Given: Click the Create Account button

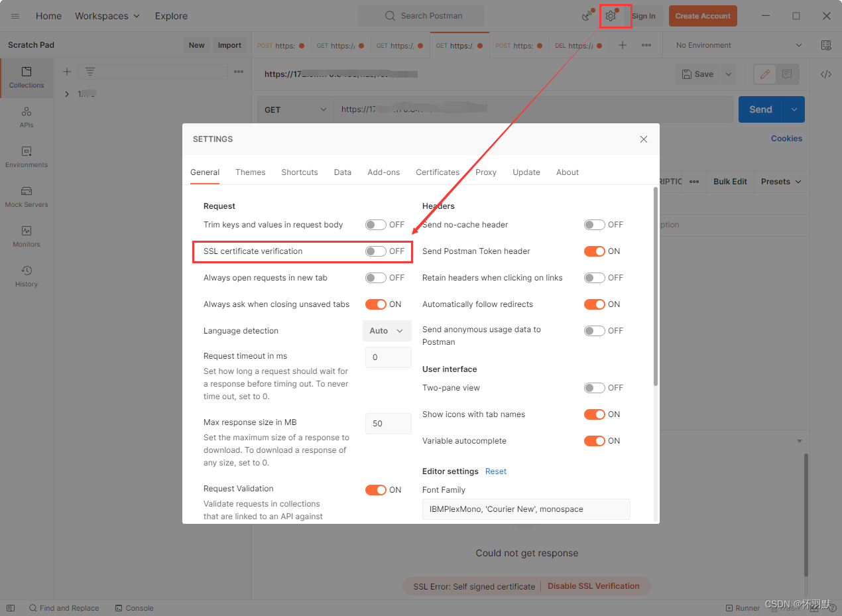Looking at the screenshot, I should [x=703, y=16].
